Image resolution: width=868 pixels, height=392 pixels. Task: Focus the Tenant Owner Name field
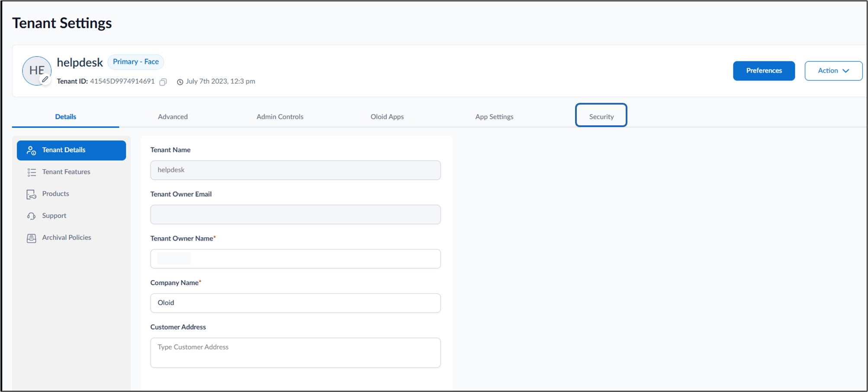296,259
